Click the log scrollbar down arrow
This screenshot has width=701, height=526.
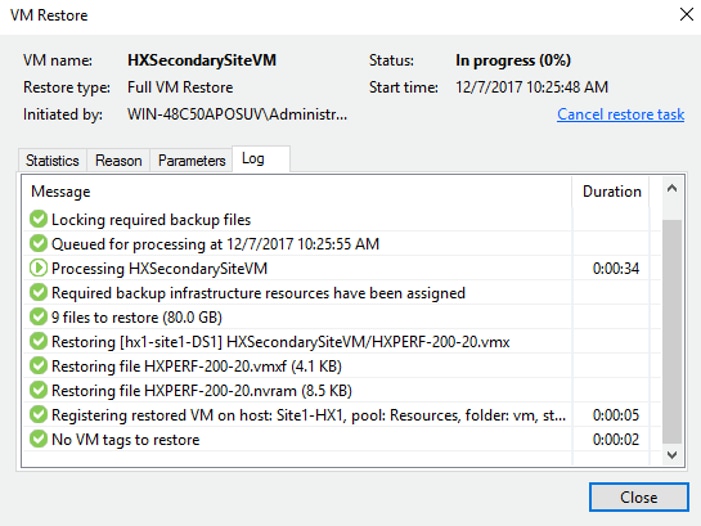pyautogui.click(x=671, y=455)
